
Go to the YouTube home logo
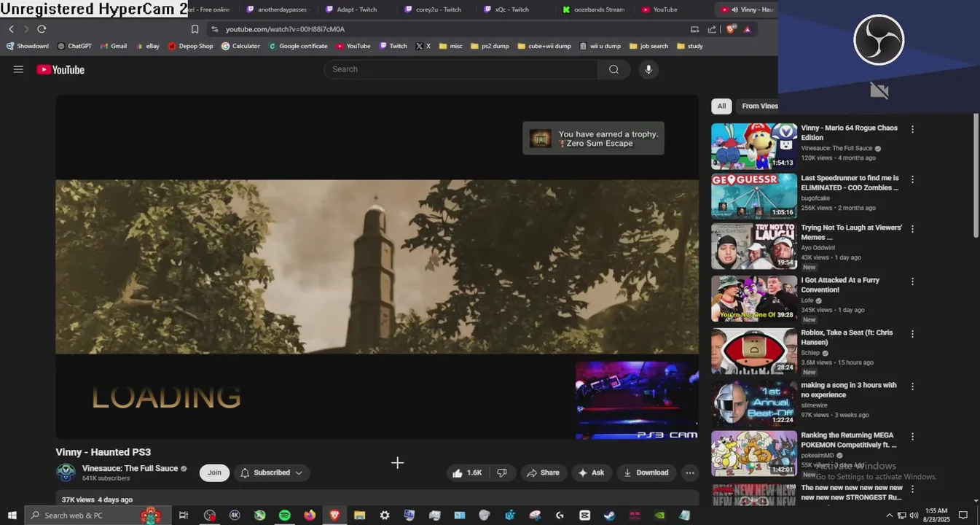pos(60,70)
